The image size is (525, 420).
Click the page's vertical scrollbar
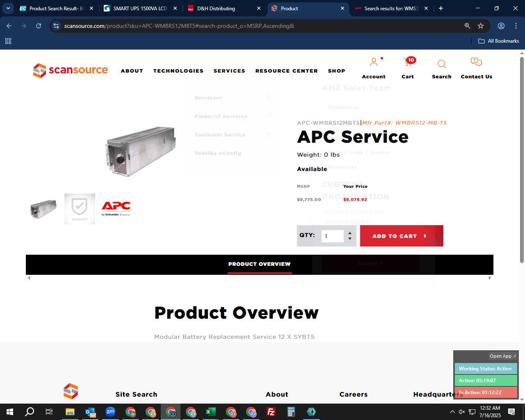[522, 160]
